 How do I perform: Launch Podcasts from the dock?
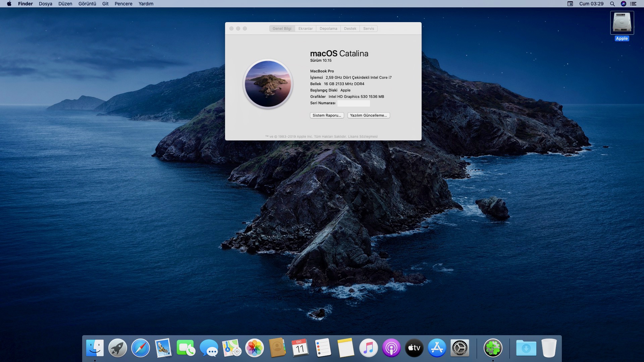(391, 348)
